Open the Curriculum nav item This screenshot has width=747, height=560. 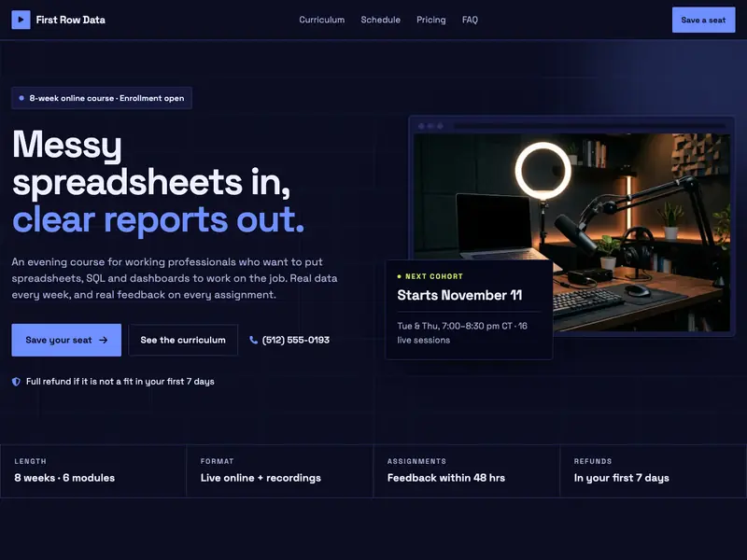(321, 20)
